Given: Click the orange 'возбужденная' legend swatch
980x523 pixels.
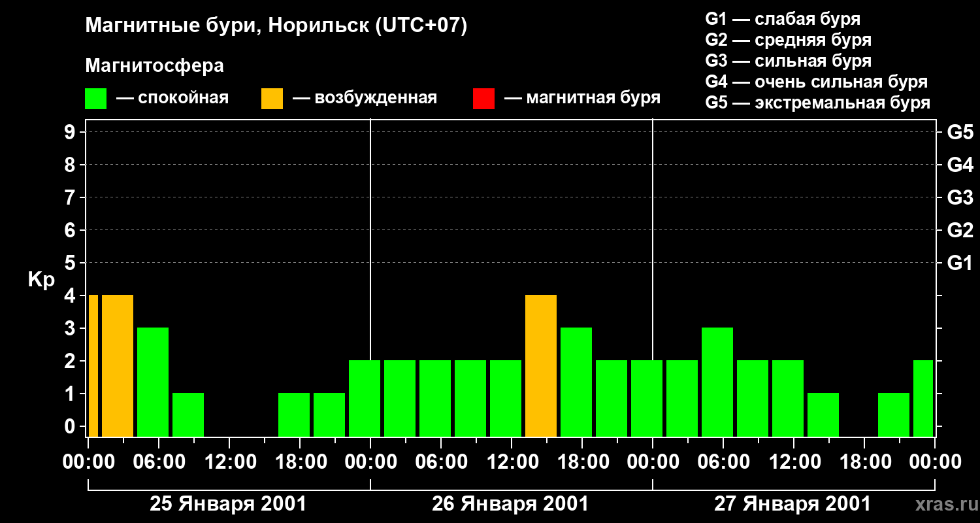Looking at the screenshot, I should pos(272,99).
